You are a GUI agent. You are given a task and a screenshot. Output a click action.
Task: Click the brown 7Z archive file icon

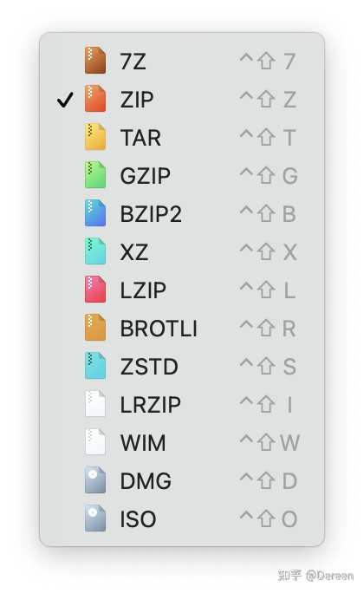pyautogui.click(x=95, y=60)
